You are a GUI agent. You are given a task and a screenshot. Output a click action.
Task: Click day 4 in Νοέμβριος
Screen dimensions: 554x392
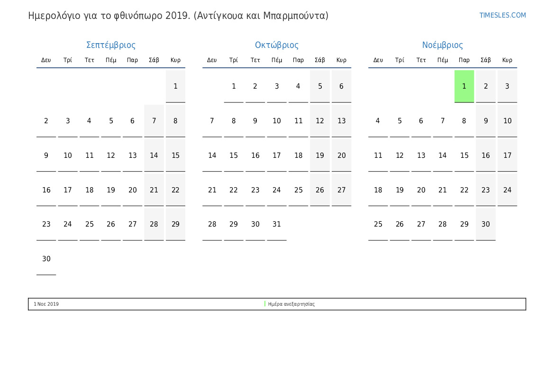pyautogui.click(x=378, y=121)
